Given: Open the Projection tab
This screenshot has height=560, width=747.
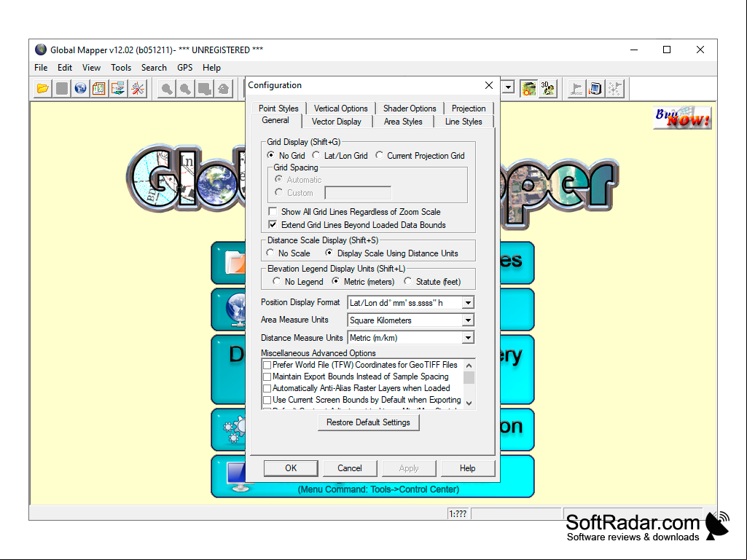Looking at the screenshot, I should click(469, 109).
